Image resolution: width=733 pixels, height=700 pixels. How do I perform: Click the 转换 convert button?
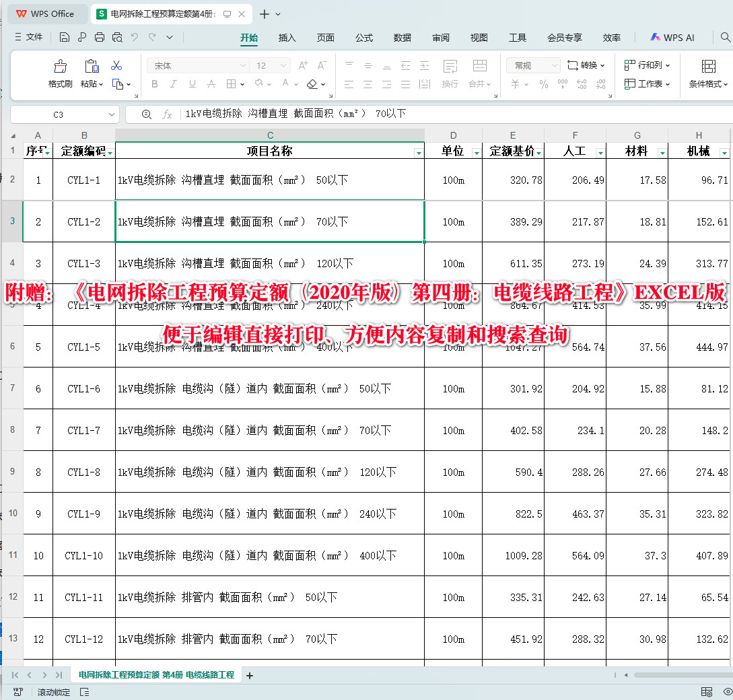tap(584, 65)
